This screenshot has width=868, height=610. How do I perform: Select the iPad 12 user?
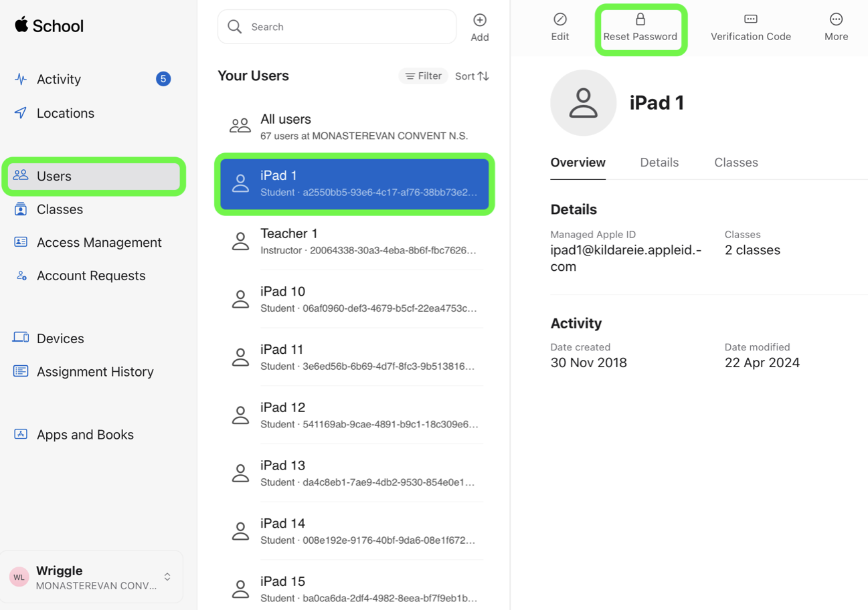(355, 415)
